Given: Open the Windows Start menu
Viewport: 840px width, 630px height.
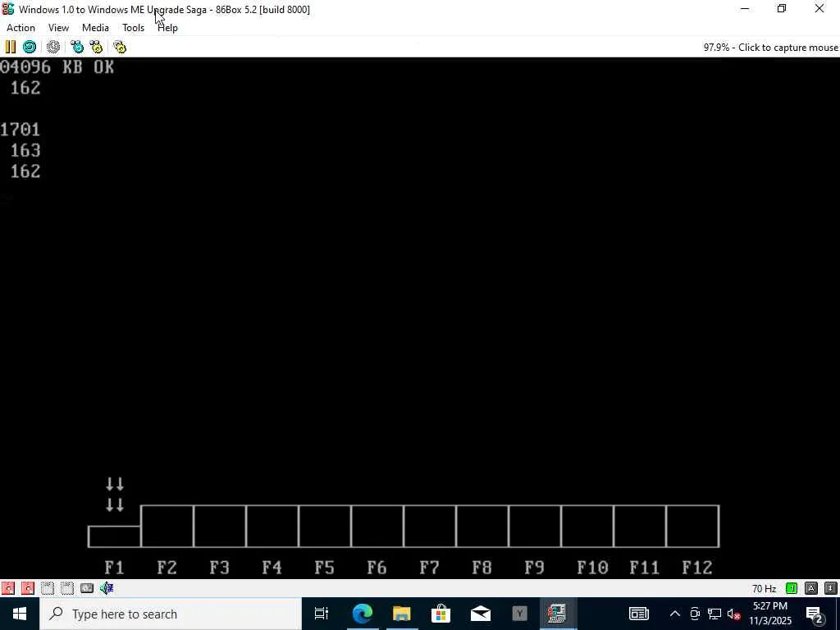Looking at the screenshot, I should [20, 614].
